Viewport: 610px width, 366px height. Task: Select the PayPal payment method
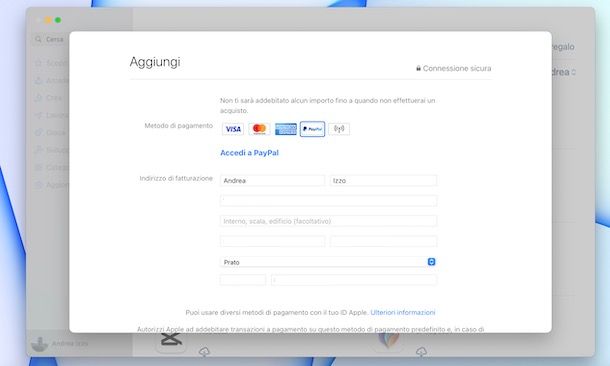click(312, 129)
